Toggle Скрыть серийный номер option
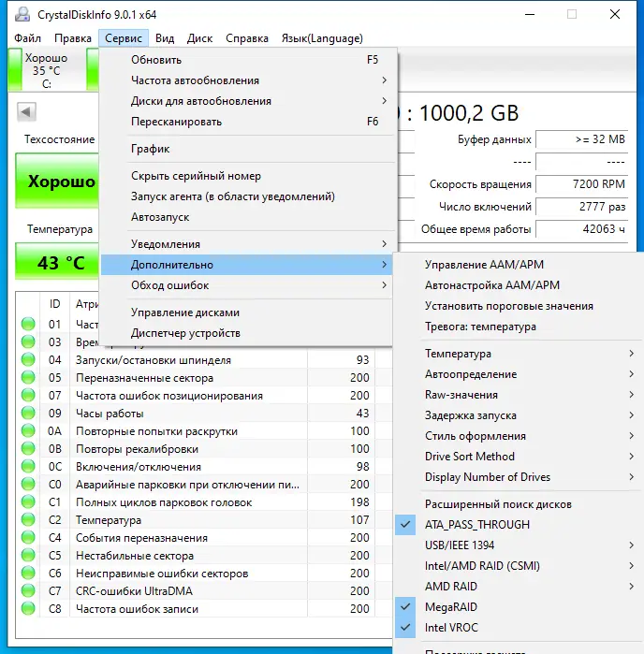 [x=246, y=176]
